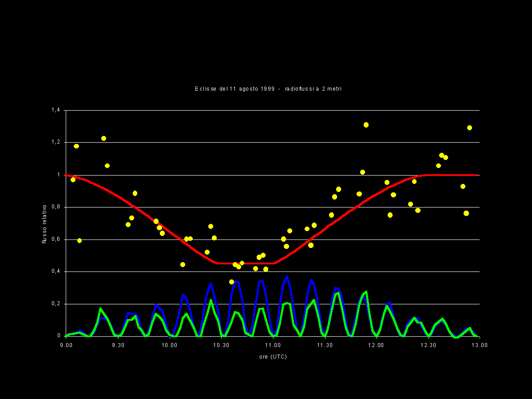Click the highest yellow data point on chart
Viewport: 532px width, 399px height.
pos(366,125)
